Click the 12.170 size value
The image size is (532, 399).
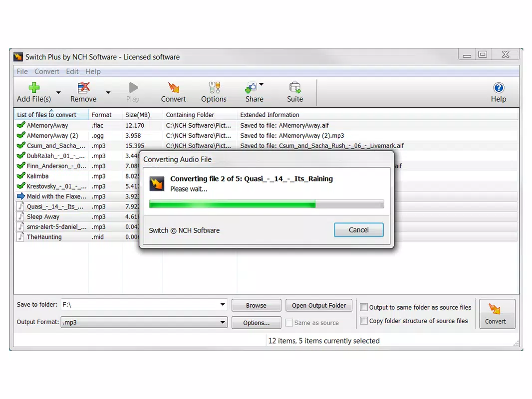pos(135,125)
